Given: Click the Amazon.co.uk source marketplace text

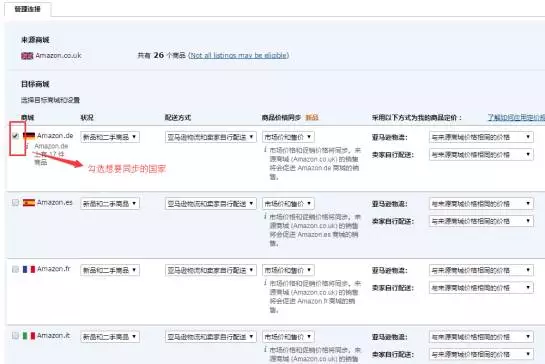Looking at the screenshot, I should [58, 56].
